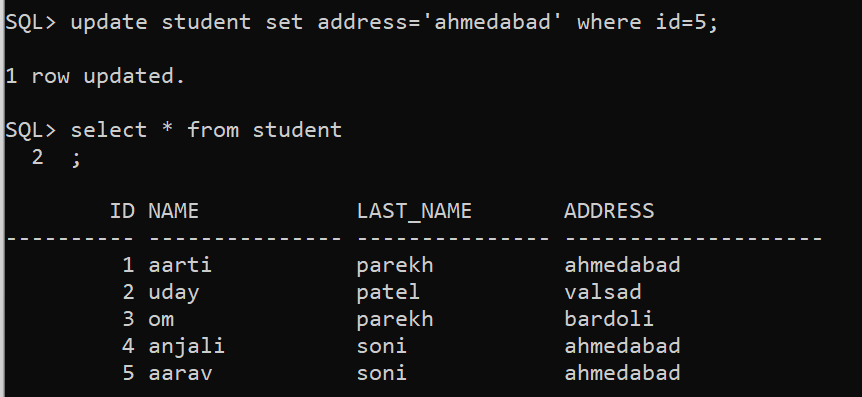Click the address 'bardoli'

point(609,319)
